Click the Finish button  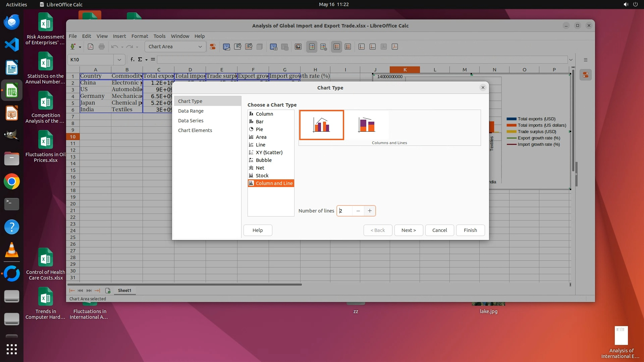point(470,230)
